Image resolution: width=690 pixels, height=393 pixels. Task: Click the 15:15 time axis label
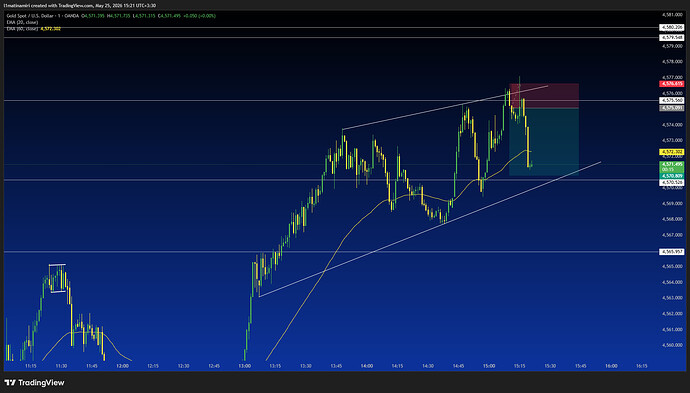pos(519,366)
